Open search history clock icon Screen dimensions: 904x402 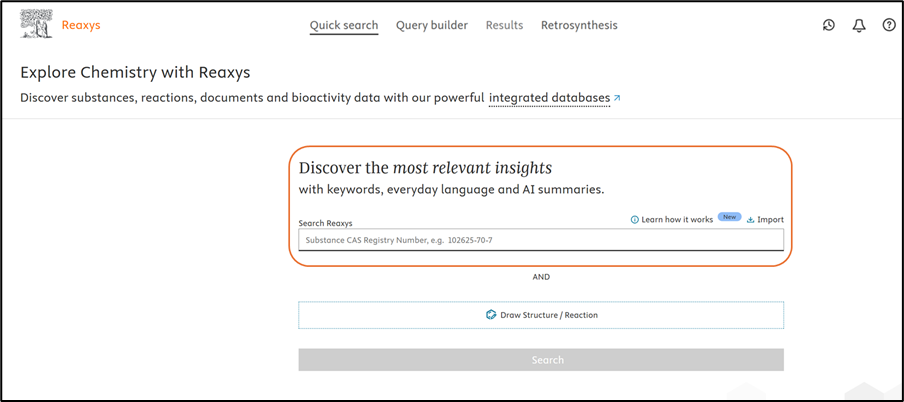[829, 25]
